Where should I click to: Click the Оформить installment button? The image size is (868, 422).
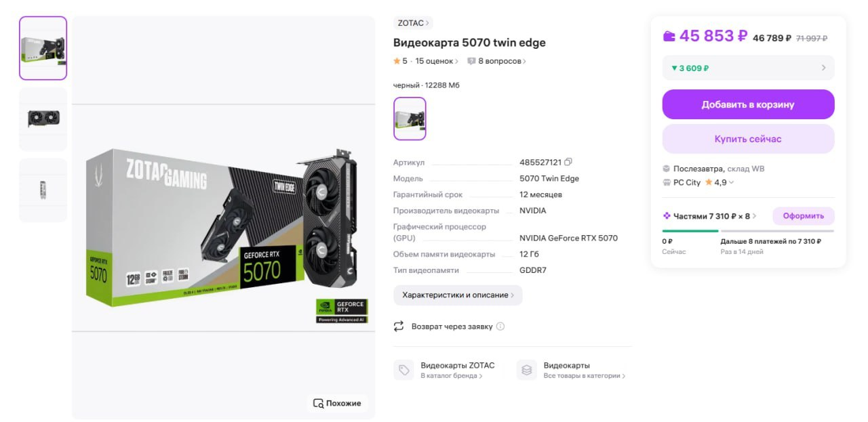804,216
